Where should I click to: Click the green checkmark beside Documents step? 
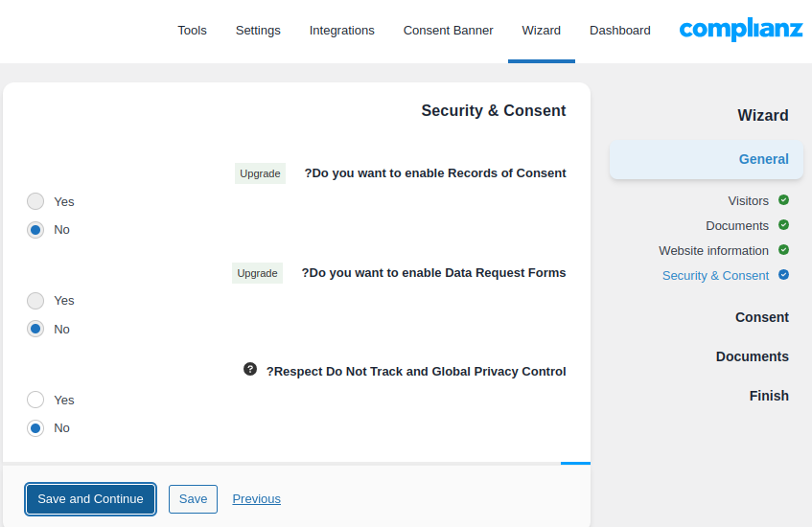(783, 225)
